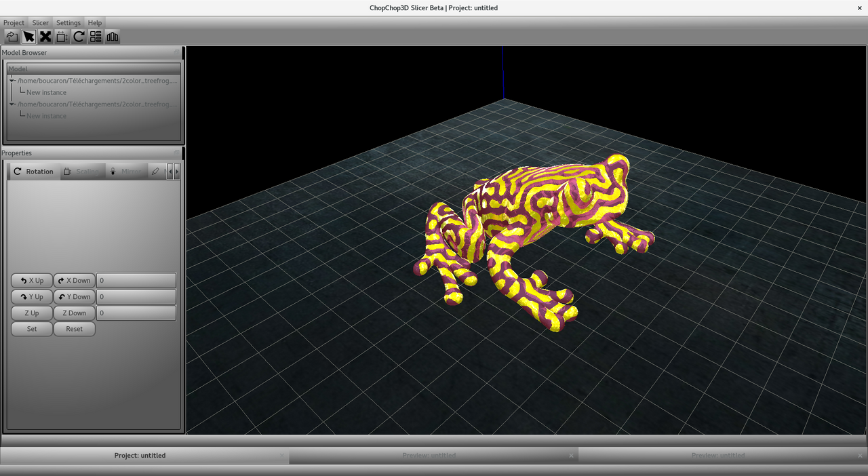Screen dimensions: 868x476
Task: Open the Slicer menu
Action: click(x=41, y=23)
